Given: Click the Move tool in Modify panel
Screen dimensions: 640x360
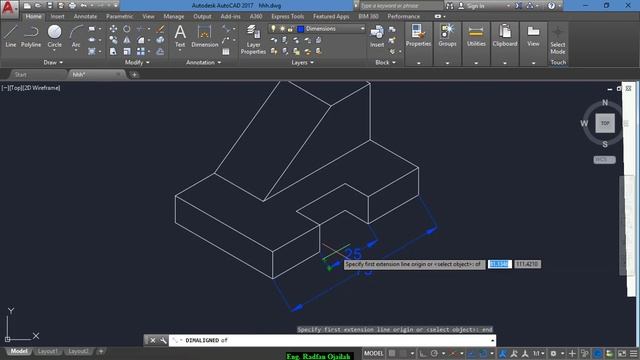Looking at the screenshot, I should tap(113, 29).
